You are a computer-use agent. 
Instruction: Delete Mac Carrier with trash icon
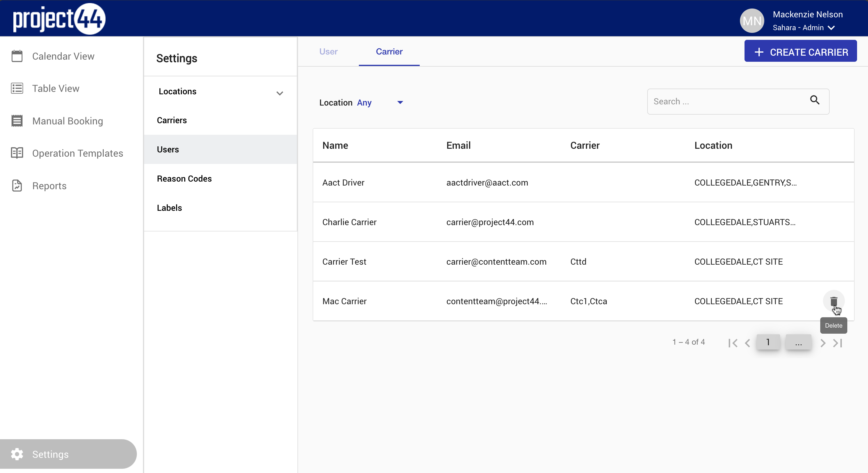click(x=834, y=301)
